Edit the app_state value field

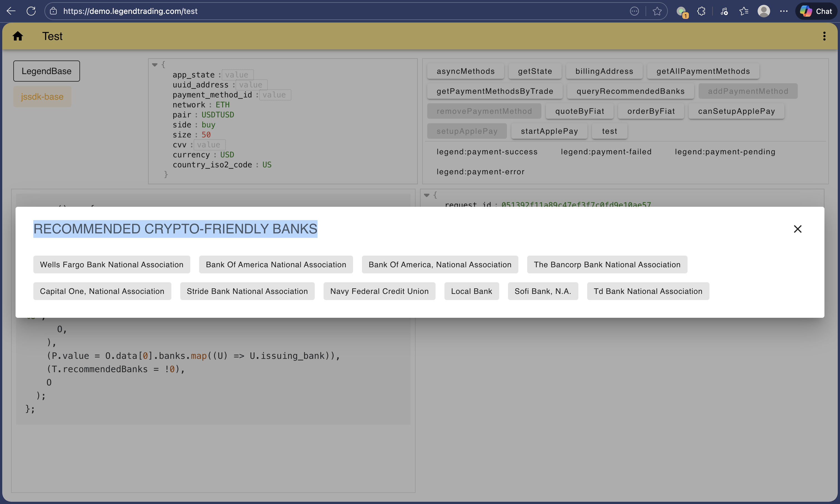pos(237,75)
